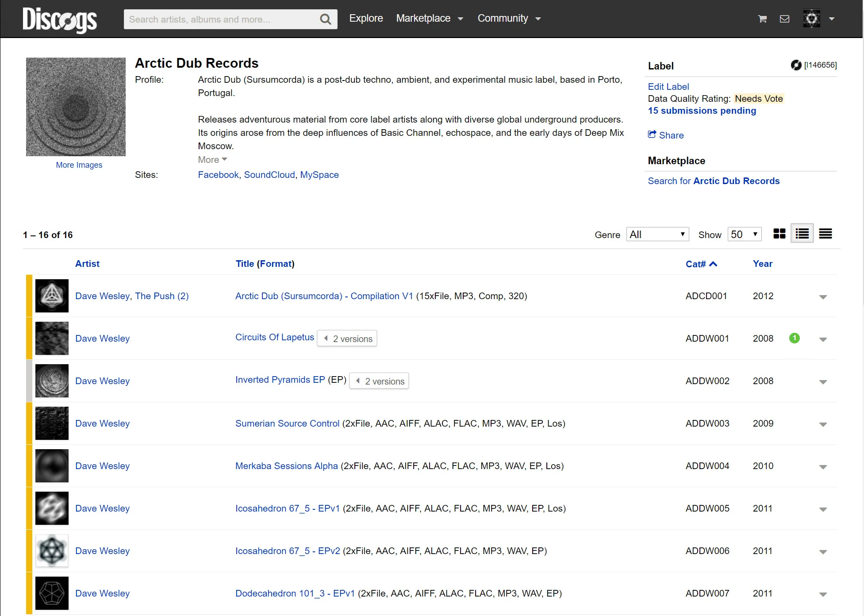Image resolution: width=864 pixels, height=616 pixels.
Task: Open the messages envelope icon
Action: 784,19
